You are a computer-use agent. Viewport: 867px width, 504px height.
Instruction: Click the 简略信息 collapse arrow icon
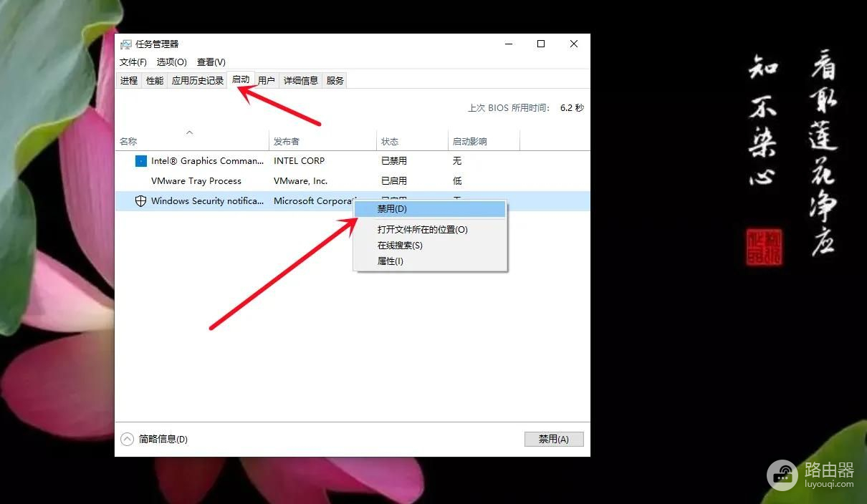coord(127,439)
